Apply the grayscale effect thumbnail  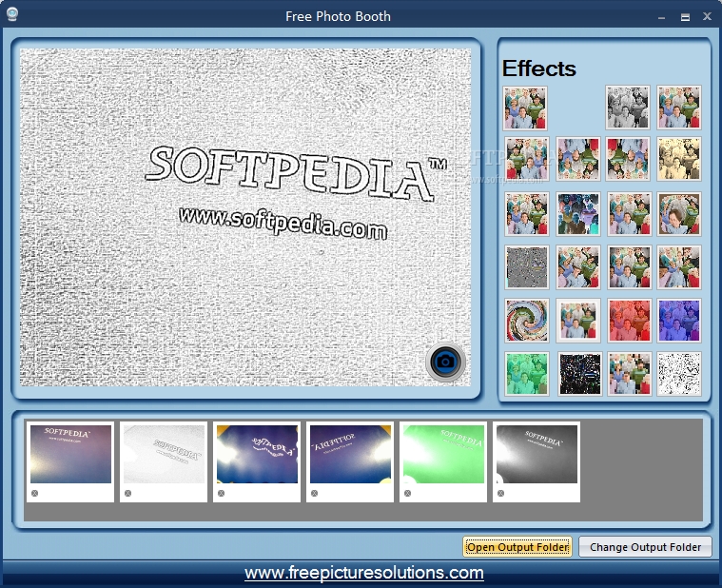[x=627, y=108]
